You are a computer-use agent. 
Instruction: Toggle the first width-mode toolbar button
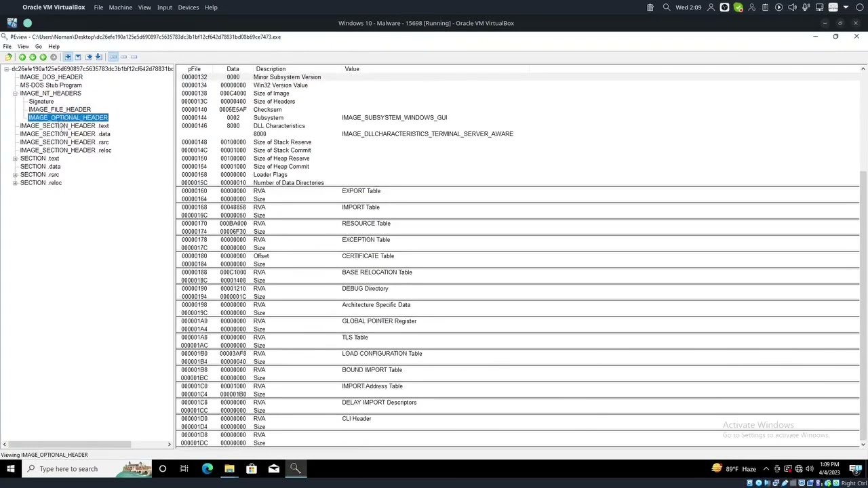tap(113, 57)
